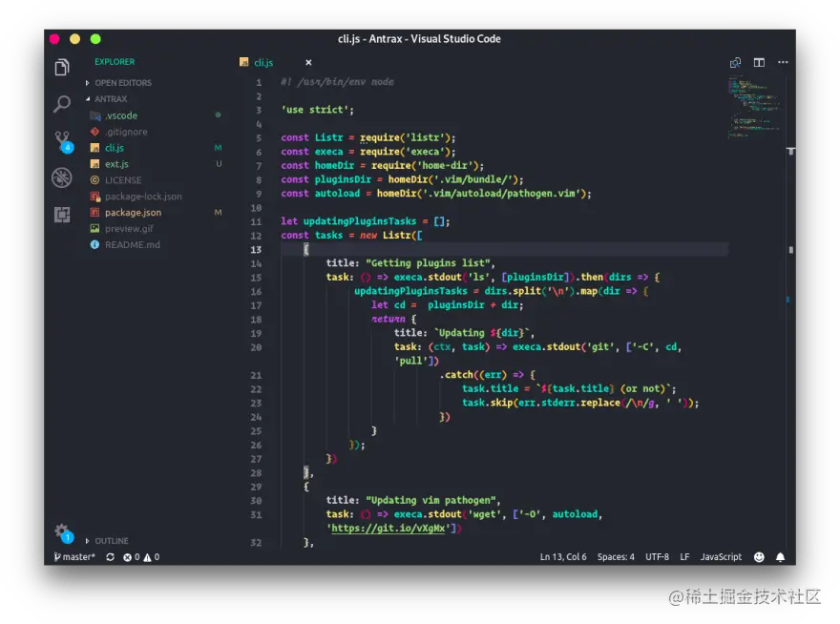Image resolution: width=840 pixels, height=624 pixels.
Task: Click the feedback smiley icon
Action: coord(759,557)
